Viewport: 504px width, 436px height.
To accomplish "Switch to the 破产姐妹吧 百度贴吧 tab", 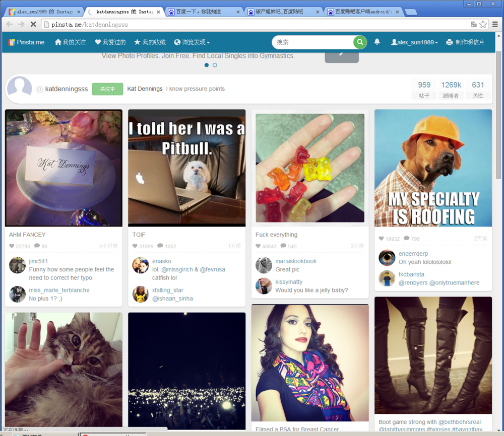I will pyautogui.click(x=284, y=12).
